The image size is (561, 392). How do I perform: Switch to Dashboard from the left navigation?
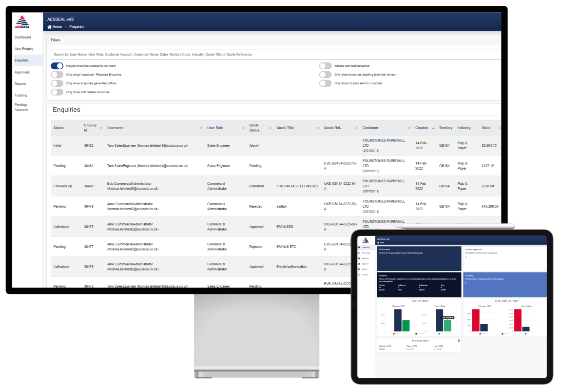click(x=23, y=37)
